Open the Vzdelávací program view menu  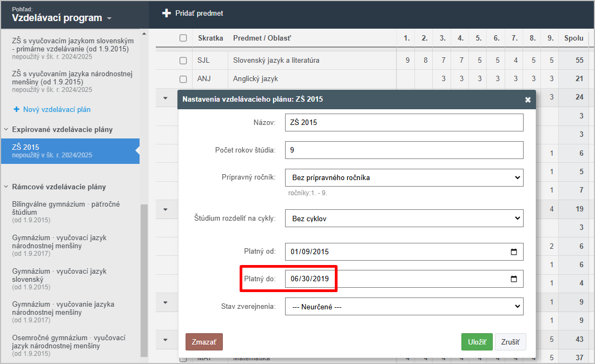tap(62, 18)
